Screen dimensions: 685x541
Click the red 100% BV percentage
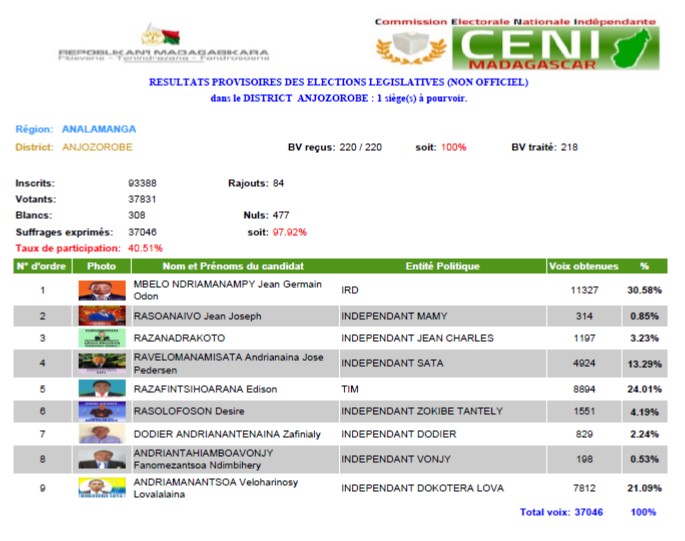pyautogui.click(x=453, y=147)
